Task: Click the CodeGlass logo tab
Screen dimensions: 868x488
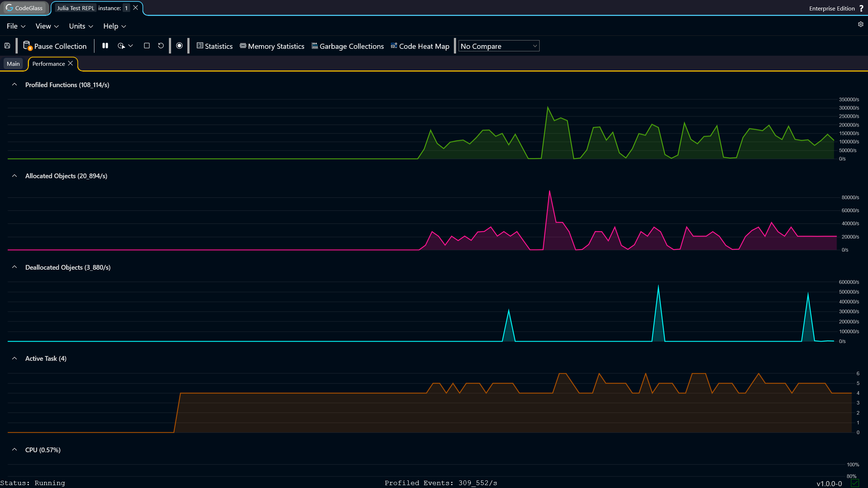Action: (24, 8)
